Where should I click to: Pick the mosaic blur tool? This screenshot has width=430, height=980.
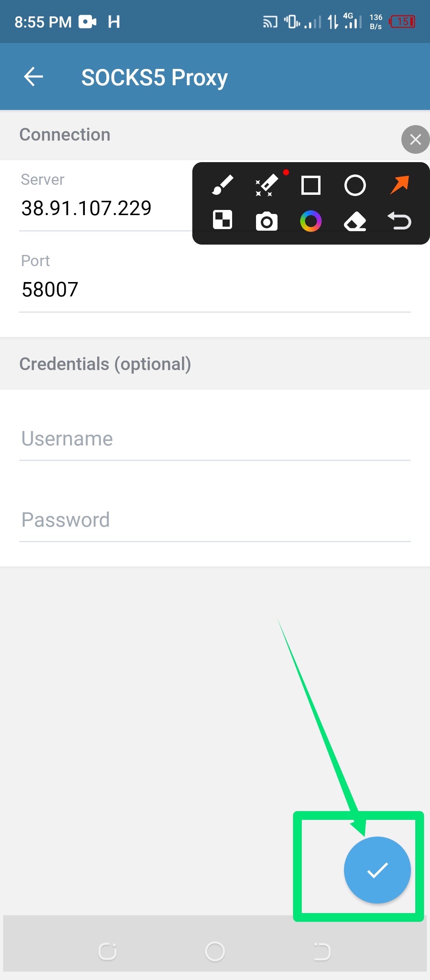coord(223,220)
